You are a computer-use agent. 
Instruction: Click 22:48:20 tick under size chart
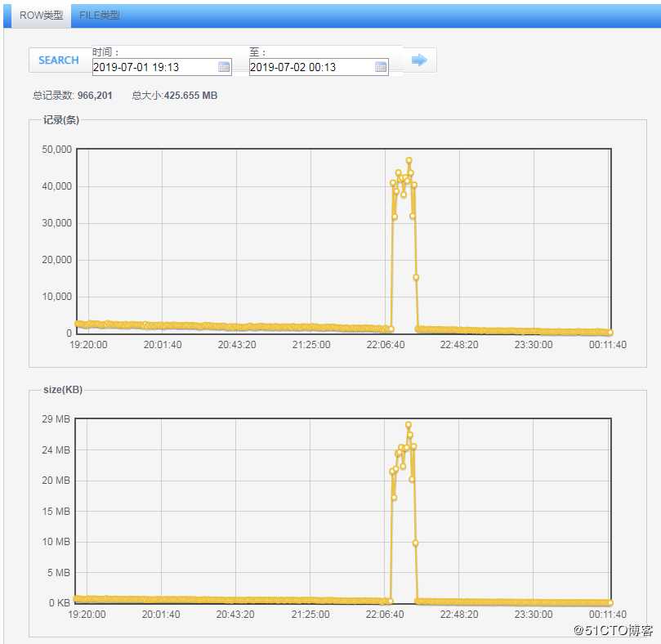coord(459,614)
